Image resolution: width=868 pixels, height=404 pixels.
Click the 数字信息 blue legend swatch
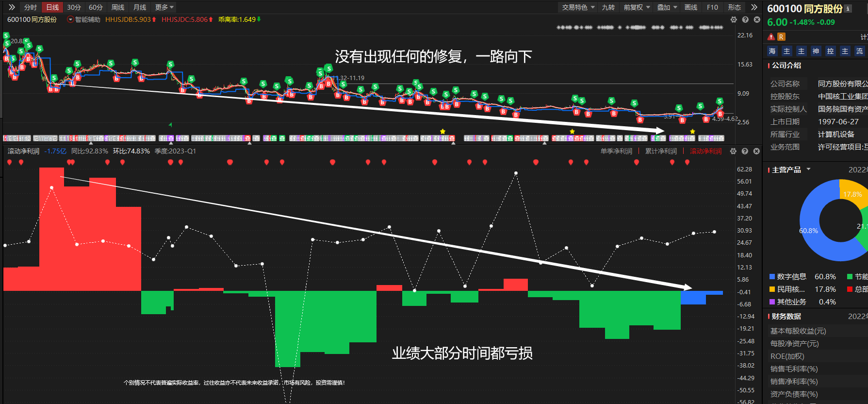(772, 277)
